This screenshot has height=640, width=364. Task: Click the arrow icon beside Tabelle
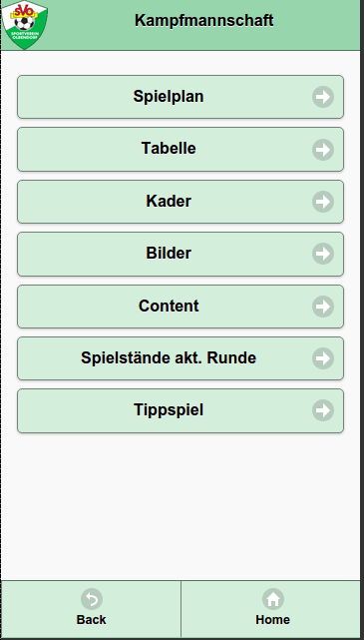(x=323, y=150)
